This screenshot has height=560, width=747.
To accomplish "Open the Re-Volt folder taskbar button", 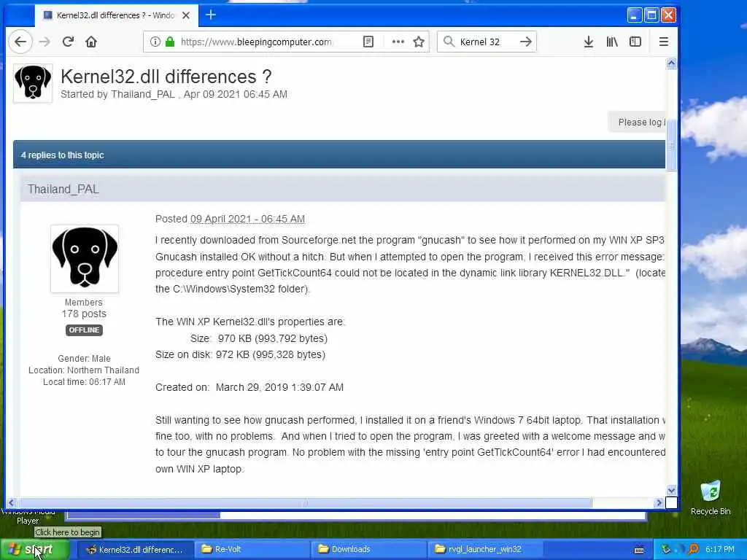I will tap(252, 550).
